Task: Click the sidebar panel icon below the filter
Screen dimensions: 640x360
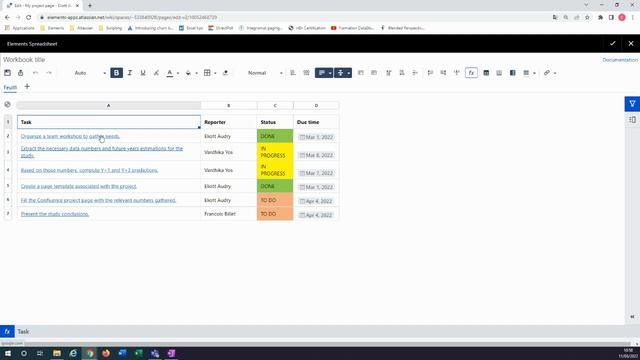Action: 632,120
